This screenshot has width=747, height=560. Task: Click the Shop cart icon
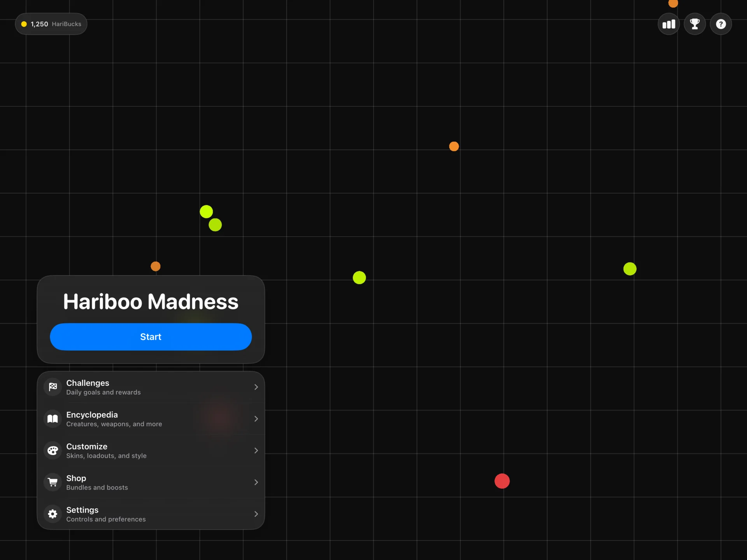point(53,482)
